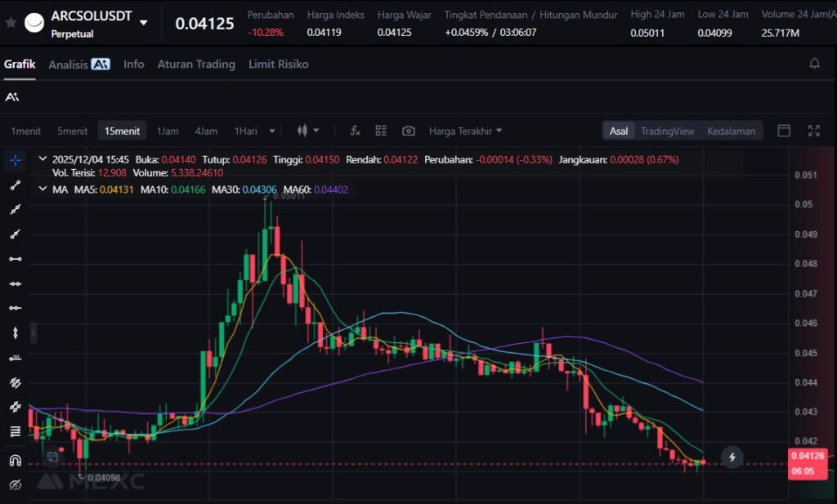Switch to the Limit Risiko tab
This screenshot has width=837, height=504.
click(278, 64)
